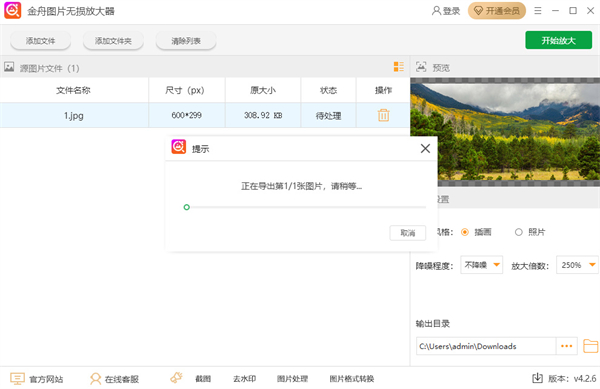Click the 文件名称 column header
Image resolution: width=600 pixels, height=389 pixels.
coord(74,90)
